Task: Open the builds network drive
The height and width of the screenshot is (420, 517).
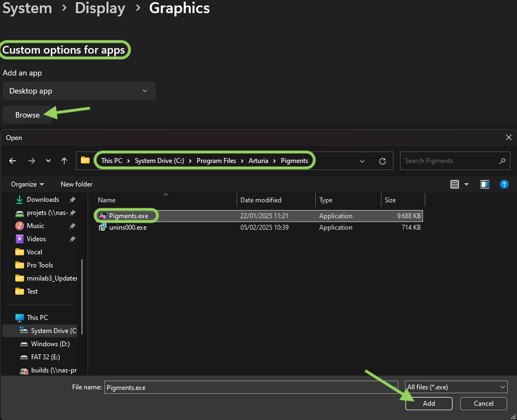Action: tap(48, 370)
